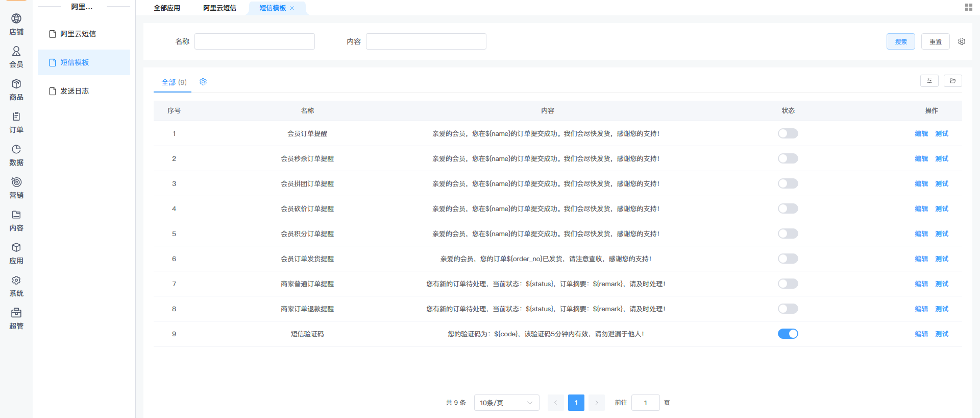The width and height of the screenshot is (980, 418).
Task: Switch to the 全部应用 tab
Action: point(167,8)
